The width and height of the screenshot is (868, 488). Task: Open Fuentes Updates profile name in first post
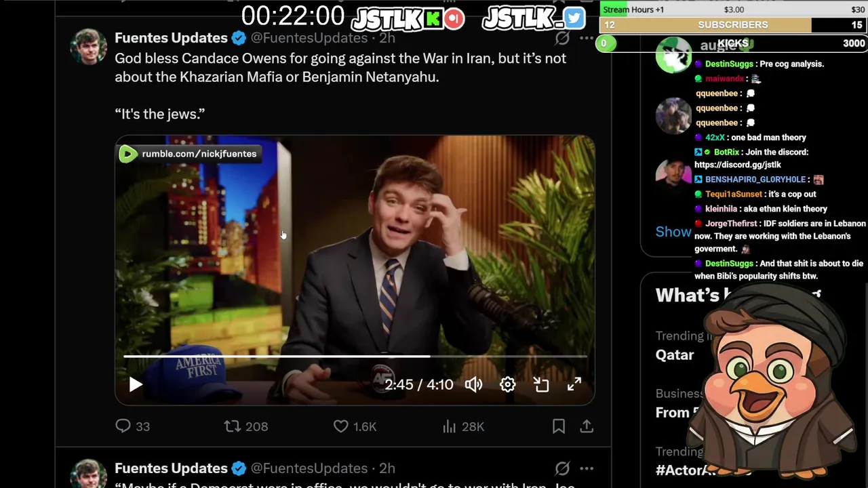171,38
